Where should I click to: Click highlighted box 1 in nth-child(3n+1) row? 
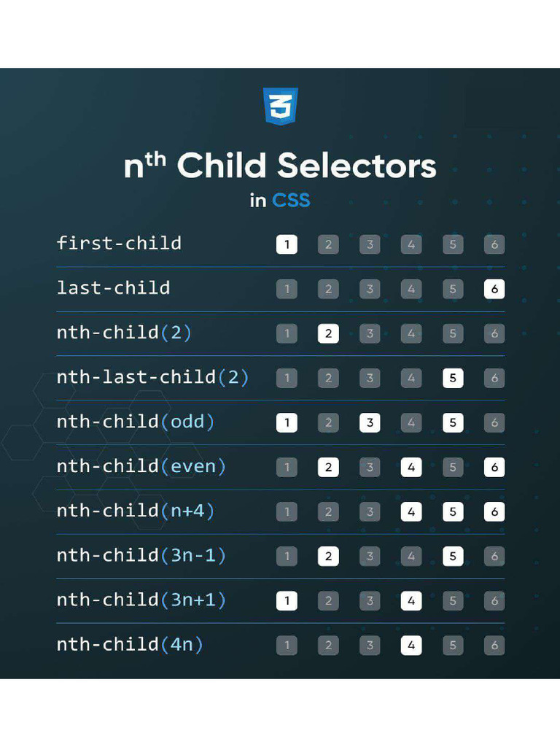287,600
